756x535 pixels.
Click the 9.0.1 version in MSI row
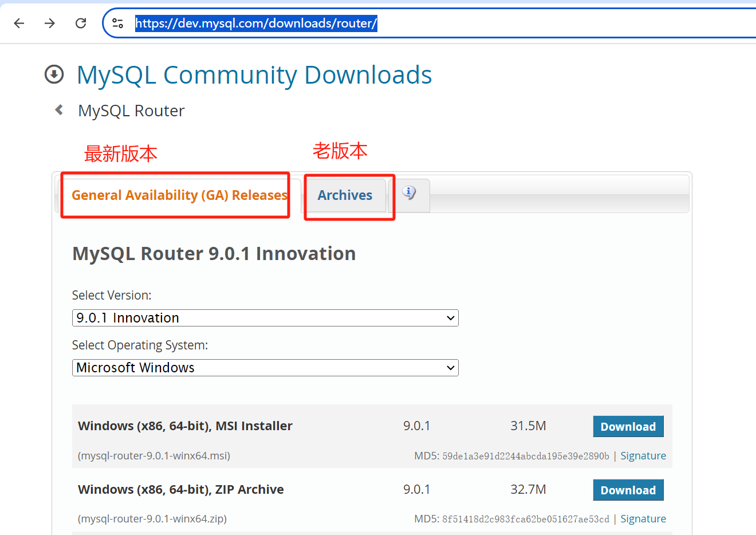click(x=416, y=426)
